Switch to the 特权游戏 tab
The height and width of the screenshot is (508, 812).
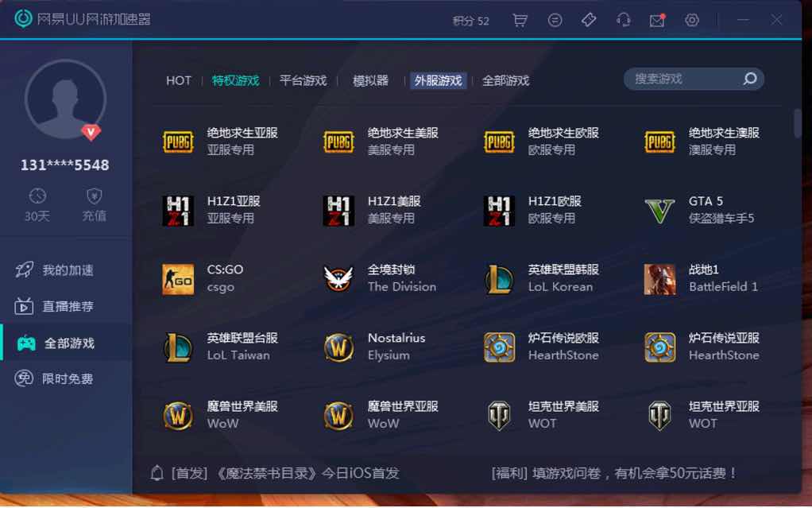tap(236, 81)
